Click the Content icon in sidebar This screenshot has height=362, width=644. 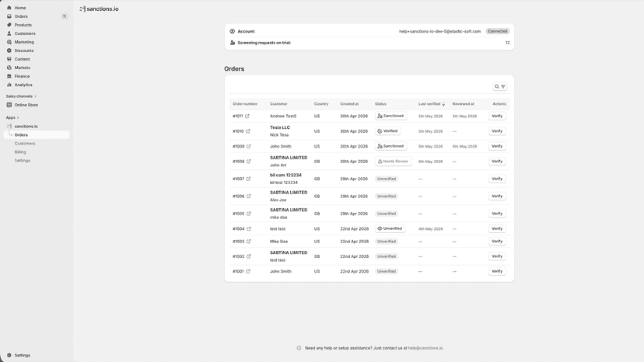(x=9, y=59)
